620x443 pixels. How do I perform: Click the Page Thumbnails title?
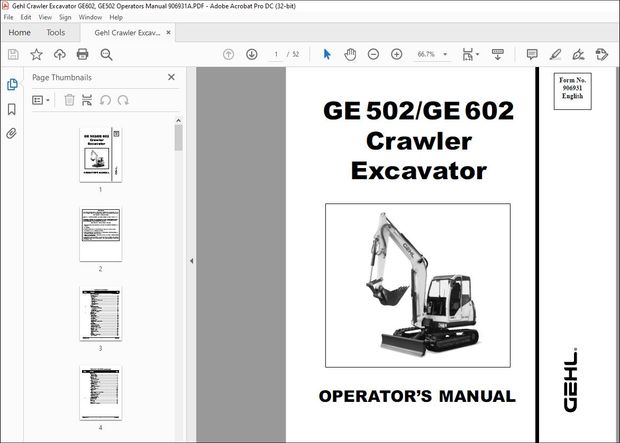coord(62,78)
